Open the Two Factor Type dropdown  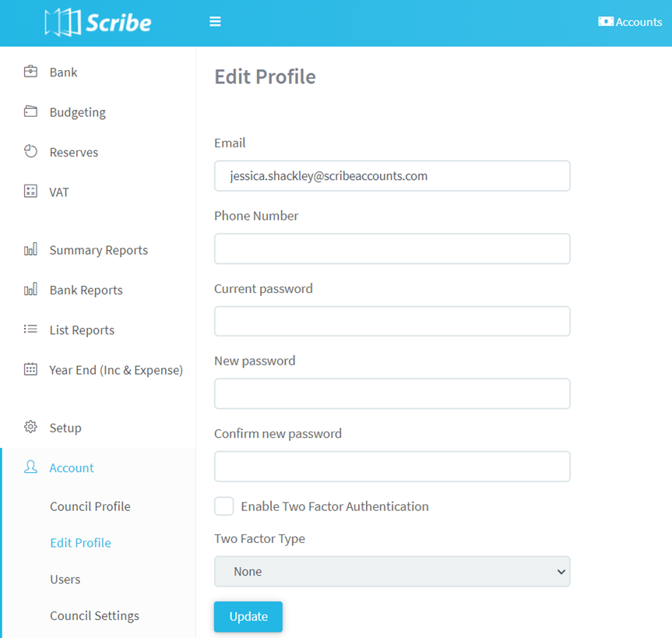[x=392, y=571]
